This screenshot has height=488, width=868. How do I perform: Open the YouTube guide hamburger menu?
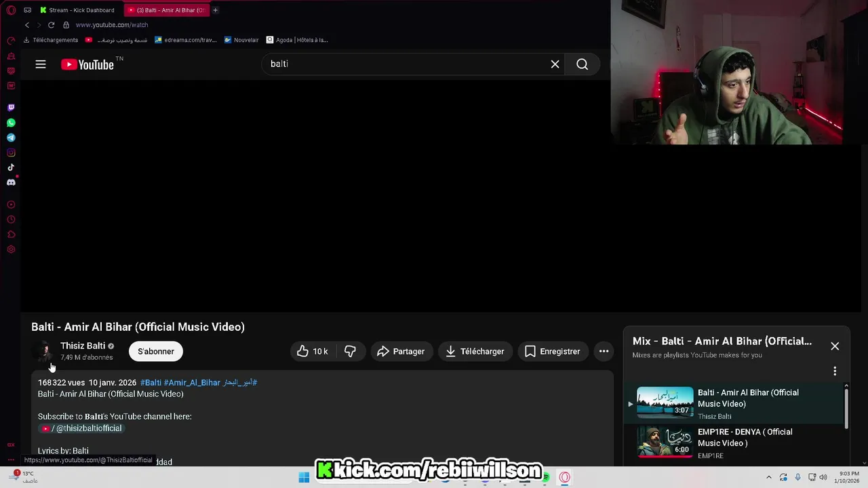41,64
